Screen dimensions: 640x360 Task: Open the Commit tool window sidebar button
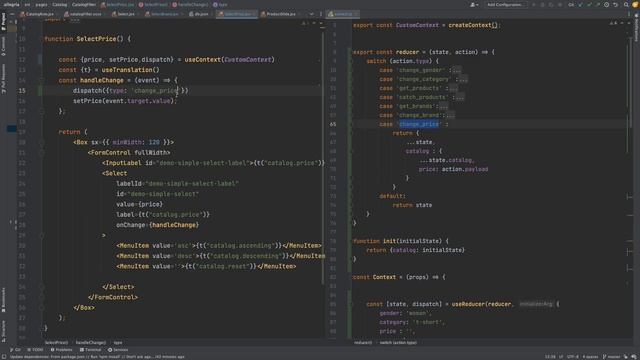pyautogui.click(x=4, y=47)
